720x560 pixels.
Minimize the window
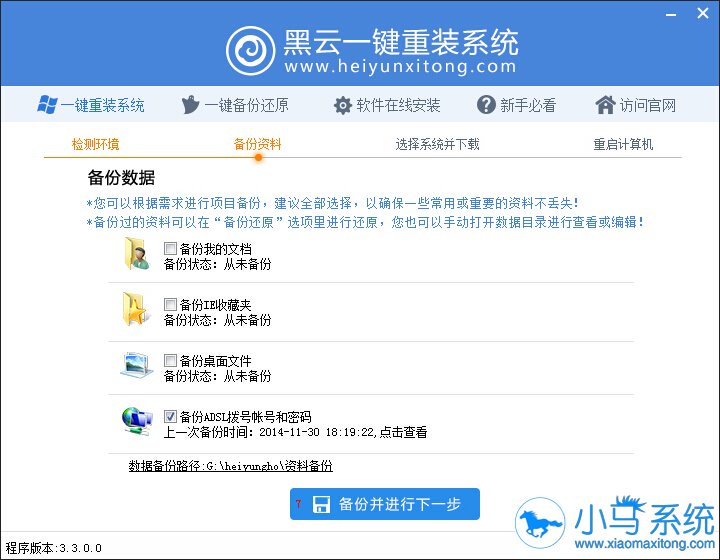point(671,15)
